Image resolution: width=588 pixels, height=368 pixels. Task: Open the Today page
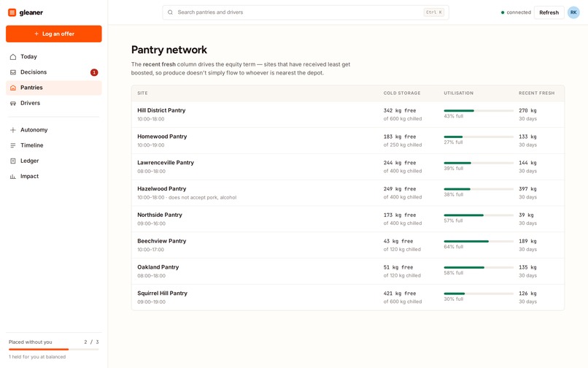pyautogui.click(x=54, y=57)
